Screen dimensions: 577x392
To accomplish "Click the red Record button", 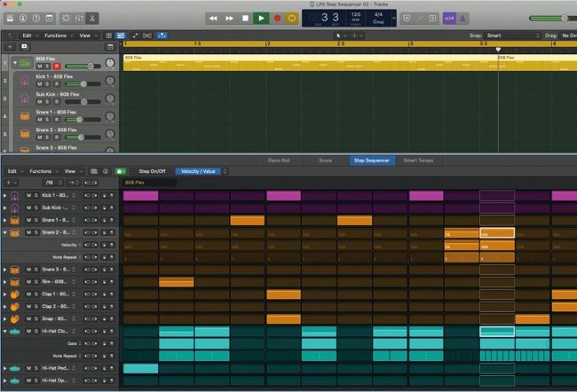I will click(x=277, y=18).
